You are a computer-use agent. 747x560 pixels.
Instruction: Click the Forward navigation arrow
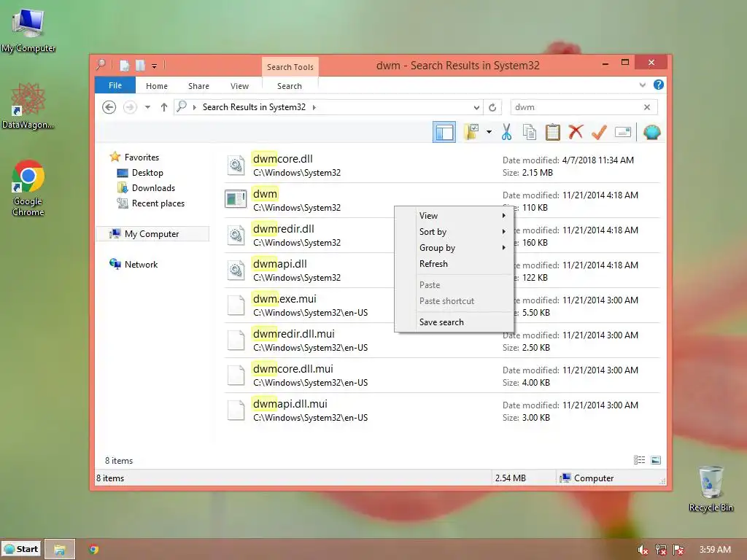tap(130, 107)
